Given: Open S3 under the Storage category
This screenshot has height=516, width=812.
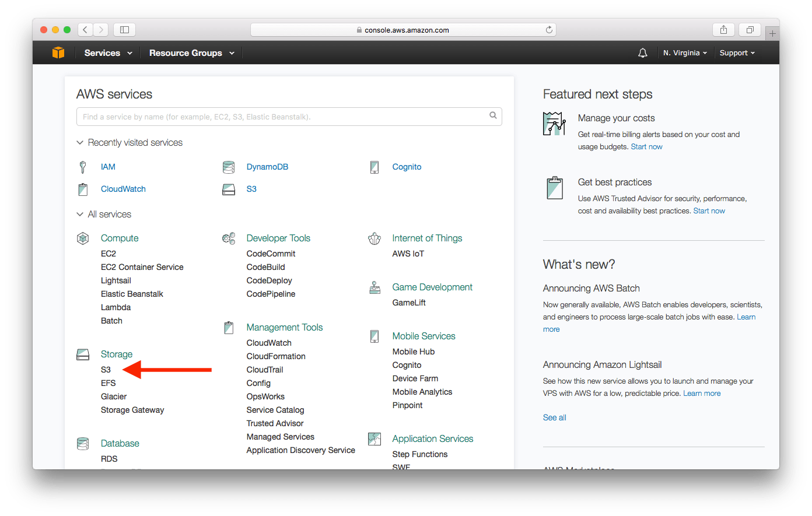Looking at the screenshot, I should pos(106,369).
